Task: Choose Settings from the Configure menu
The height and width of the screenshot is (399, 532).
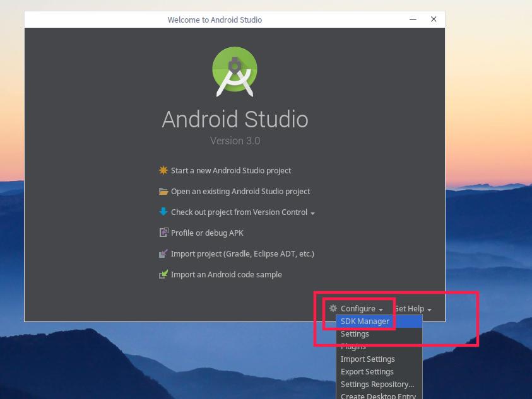Action: (379, 334)
